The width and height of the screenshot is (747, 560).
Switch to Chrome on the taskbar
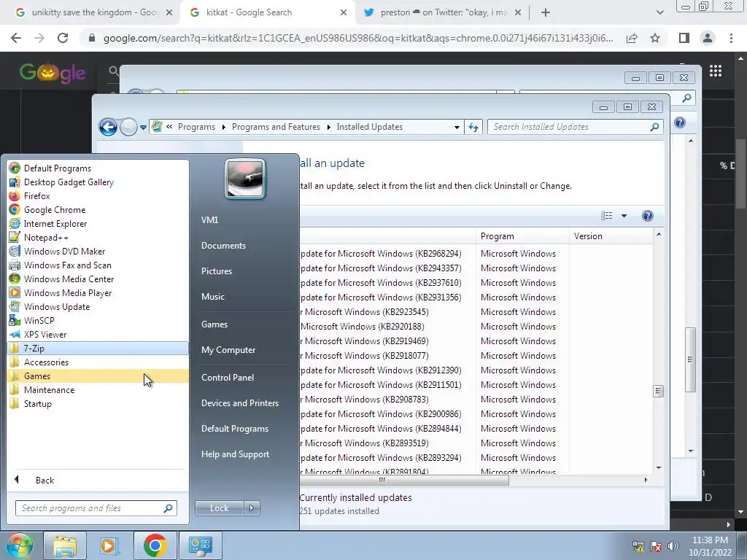tap(155, 545)
